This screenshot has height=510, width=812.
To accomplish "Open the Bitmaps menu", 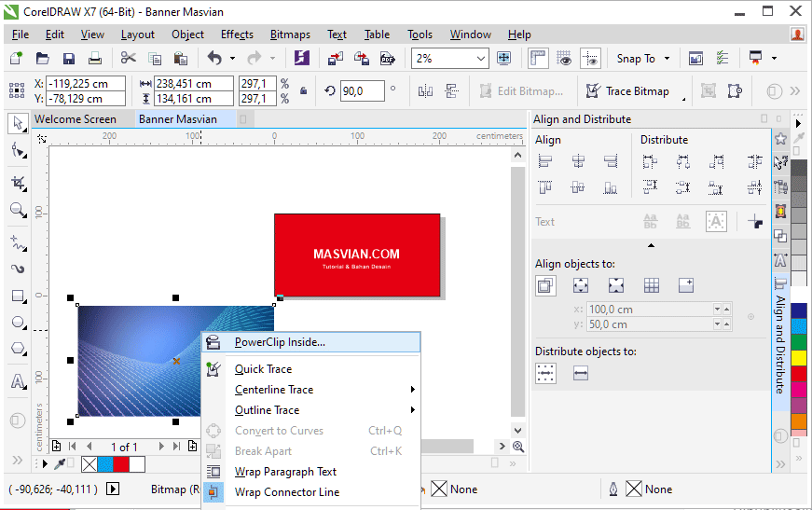I will click(290, 34).
